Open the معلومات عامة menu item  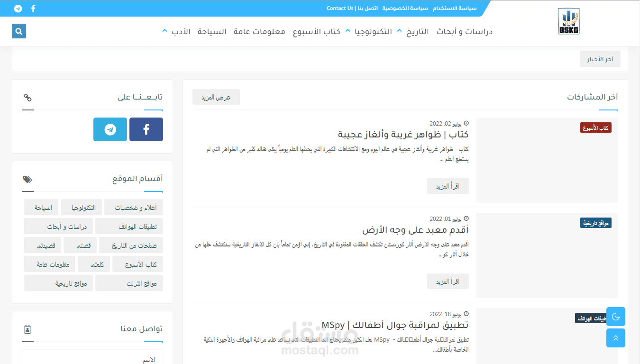click(259, 32)
